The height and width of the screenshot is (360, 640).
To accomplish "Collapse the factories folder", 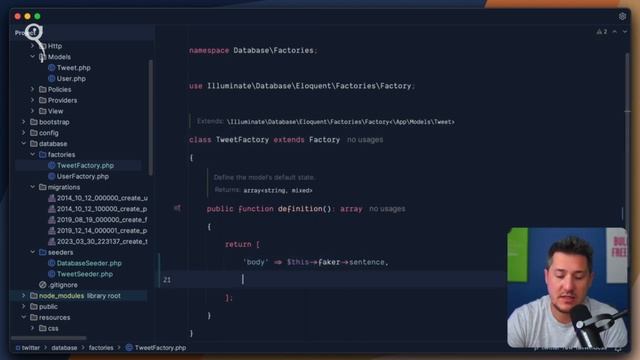I will click(x=32, y=154).
